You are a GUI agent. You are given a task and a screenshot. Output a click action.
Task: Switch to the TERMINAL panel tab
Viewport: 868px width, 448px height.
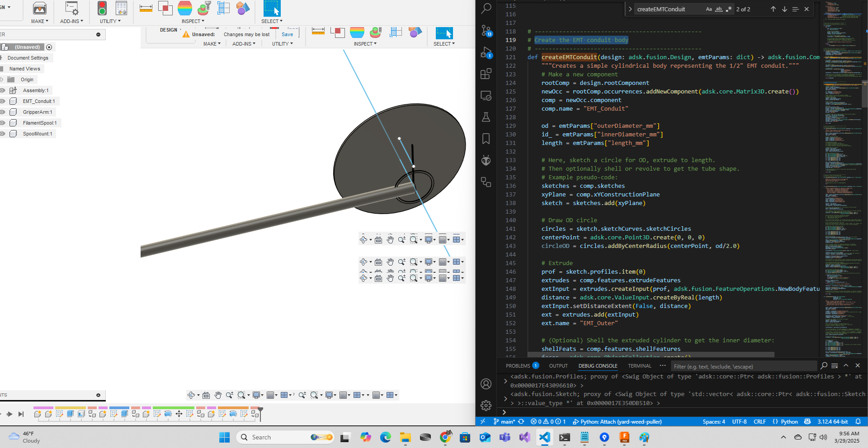(639, 366)
